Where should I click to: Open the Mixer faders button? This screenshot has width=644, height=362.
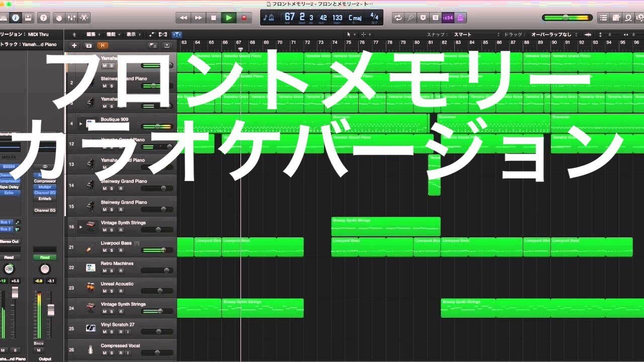(x=71, y=18)
